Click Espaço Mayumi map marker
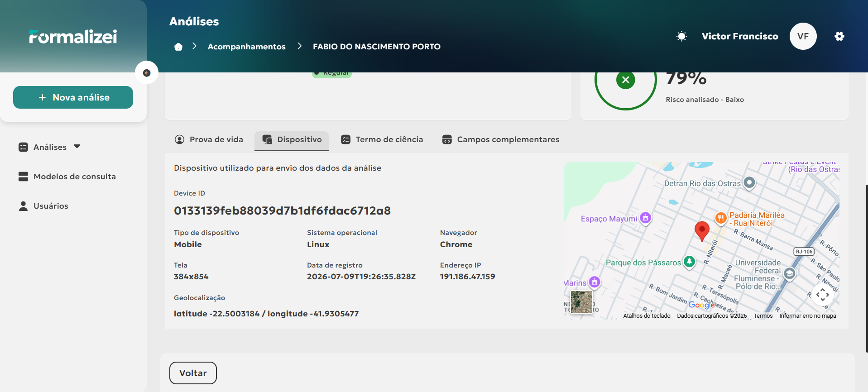 (x=646, y=218)
